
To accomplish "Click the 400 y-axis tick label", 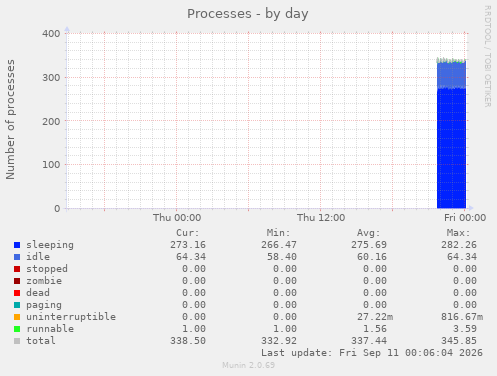I will coord(51,34).
